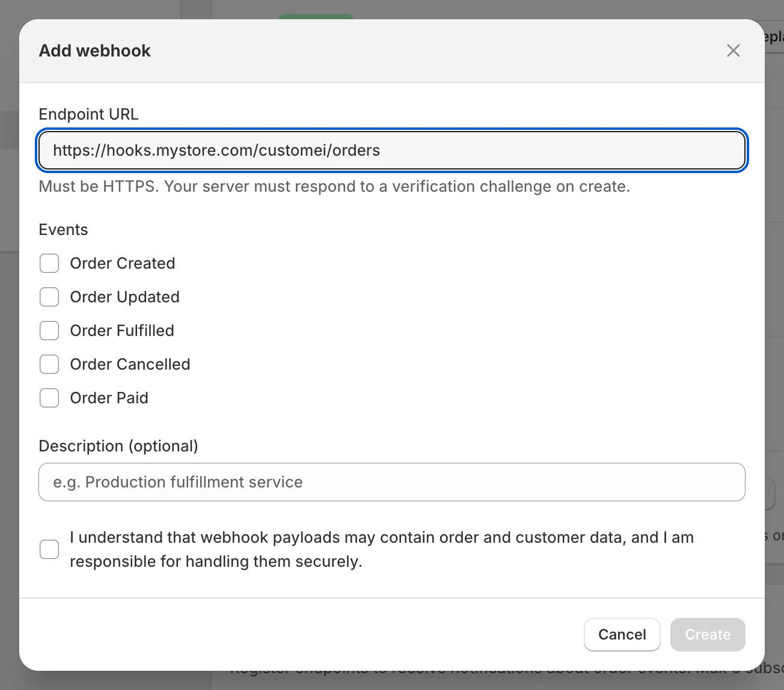Check the Order Updated event
784x690 pixels.
pos(49,297)
